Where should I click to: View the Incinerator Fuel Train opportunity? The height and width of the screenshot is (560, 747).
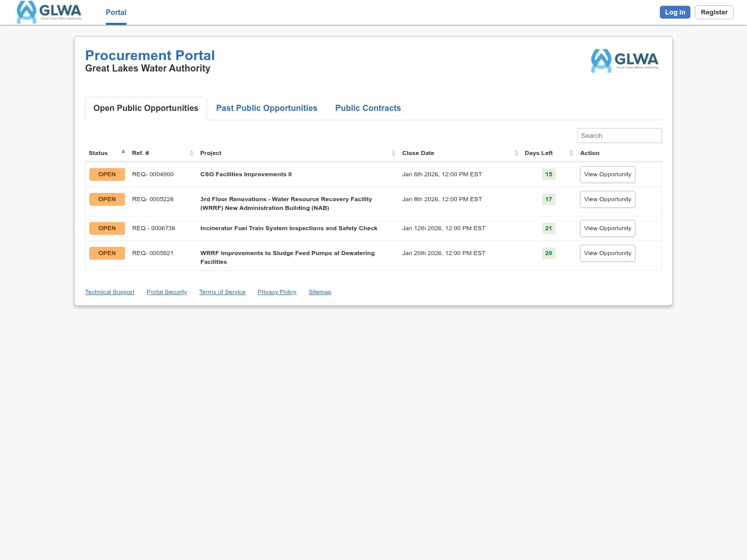point(607,228)
